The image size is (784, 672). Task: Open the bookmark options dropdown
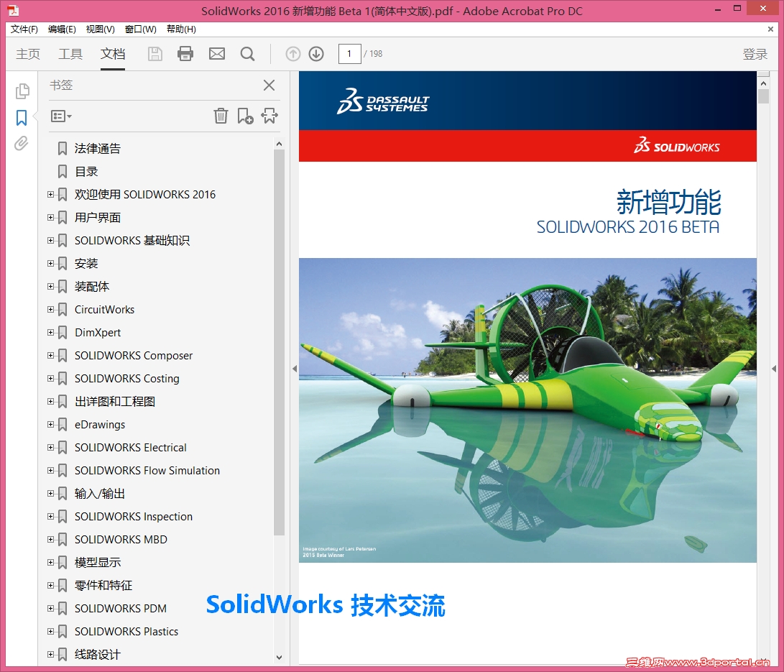(59, 116)
